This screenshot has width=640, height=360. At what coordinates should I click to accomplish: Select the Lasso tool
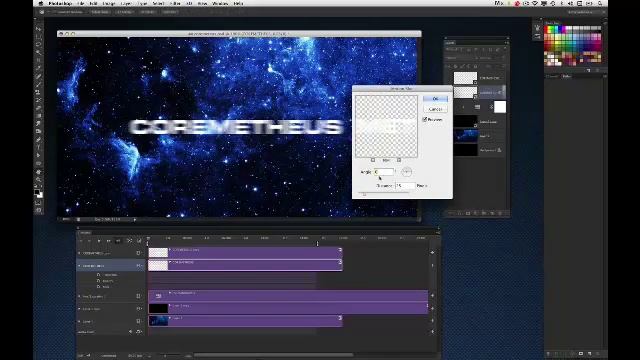pyautogui.click(x=38, y=44)
